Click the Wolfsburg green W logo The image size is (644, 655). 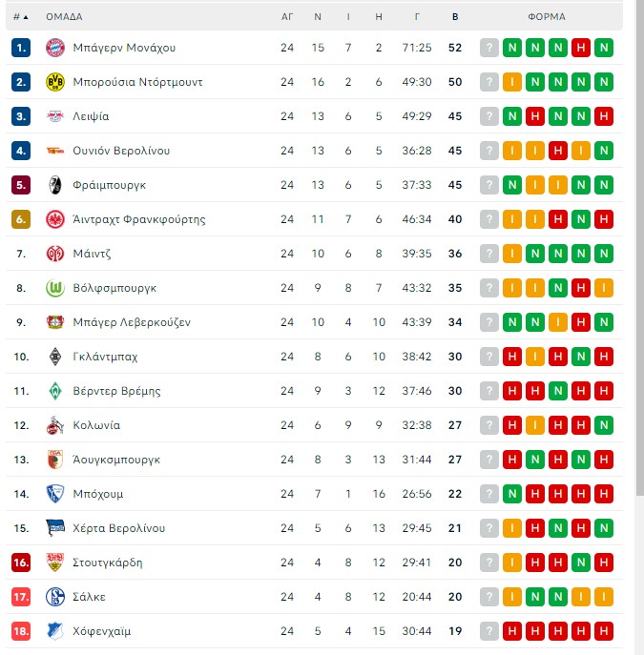point(55,288)
